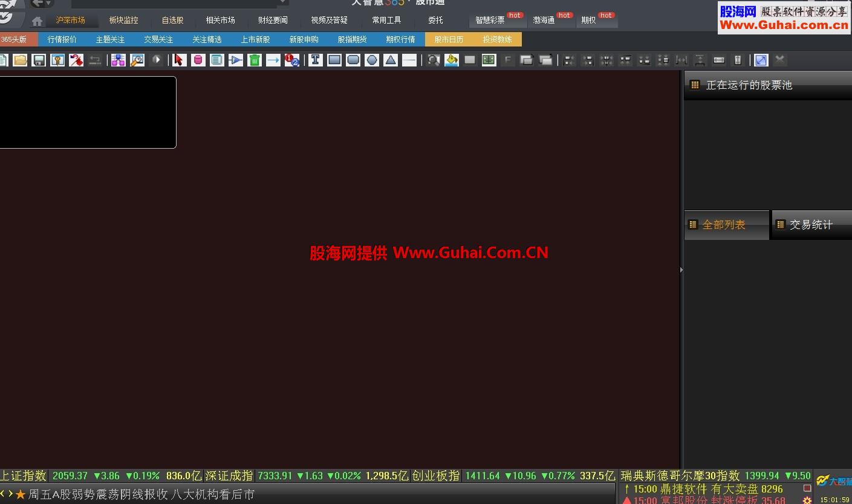Click the gray X icon in toolbar
852x504 pixels.
[x=780, y=60]
